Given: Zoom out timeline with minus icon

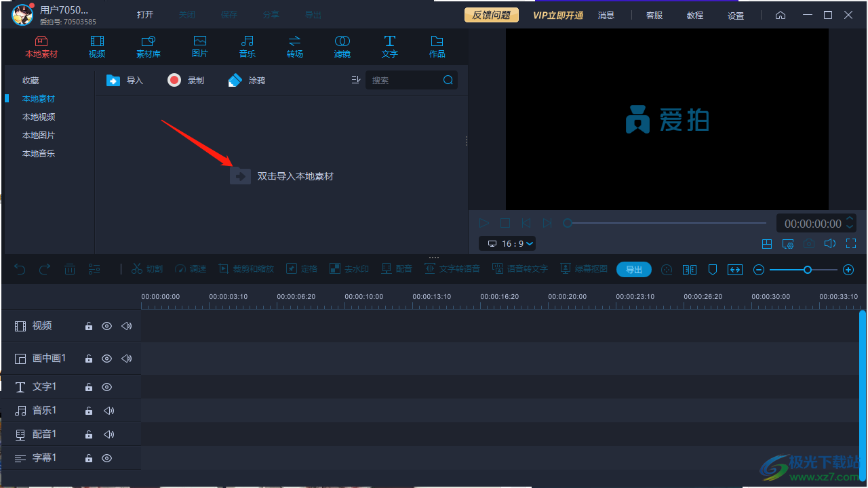Looking at the screenshot, I should [x=759, y=270].
